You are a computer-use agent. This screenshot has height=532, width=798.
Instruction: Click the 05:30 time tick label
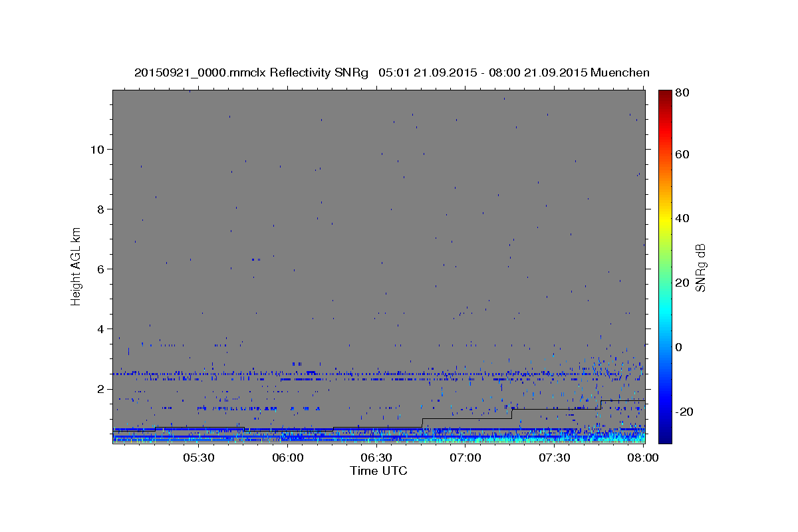(x=199, y=458)
